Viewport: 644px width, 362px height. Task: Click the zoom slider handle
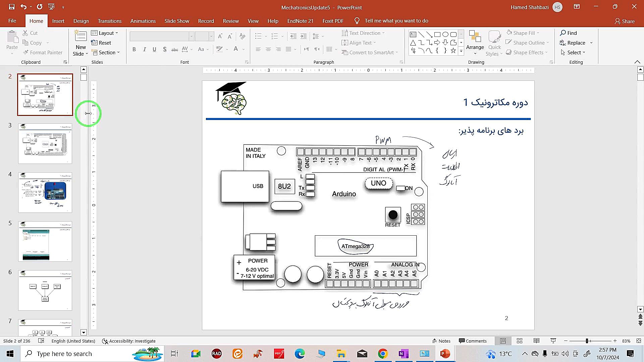point(587,341)
